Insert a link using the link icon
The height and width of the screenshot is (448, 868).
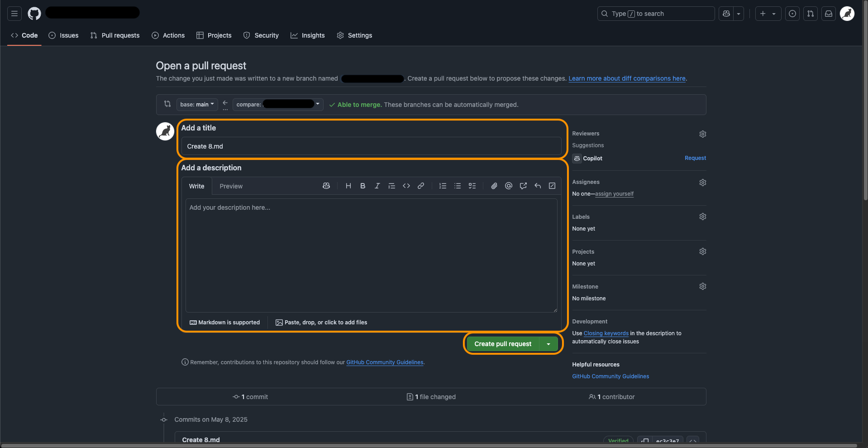point(421,186)
